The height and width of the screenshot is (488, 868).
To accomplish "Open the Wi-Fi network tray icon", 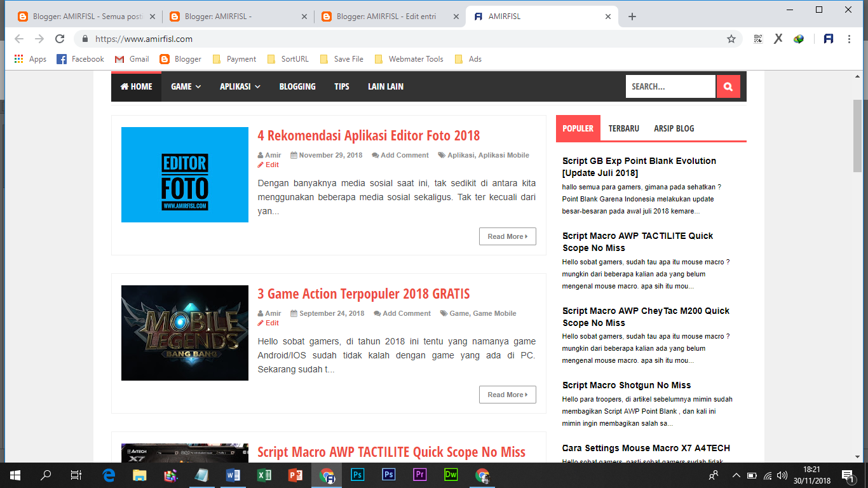I will [x=768, y=475].
